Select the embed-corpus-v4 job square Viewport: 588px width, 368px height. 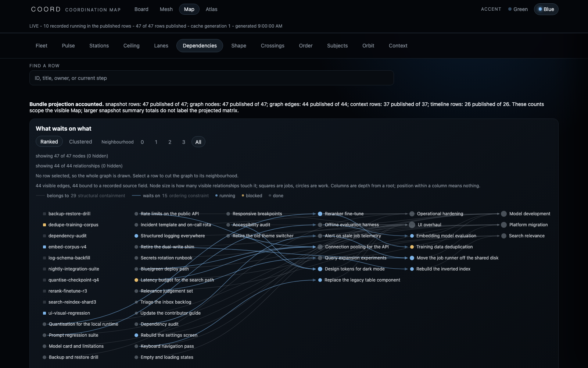(x=44, y=247)
